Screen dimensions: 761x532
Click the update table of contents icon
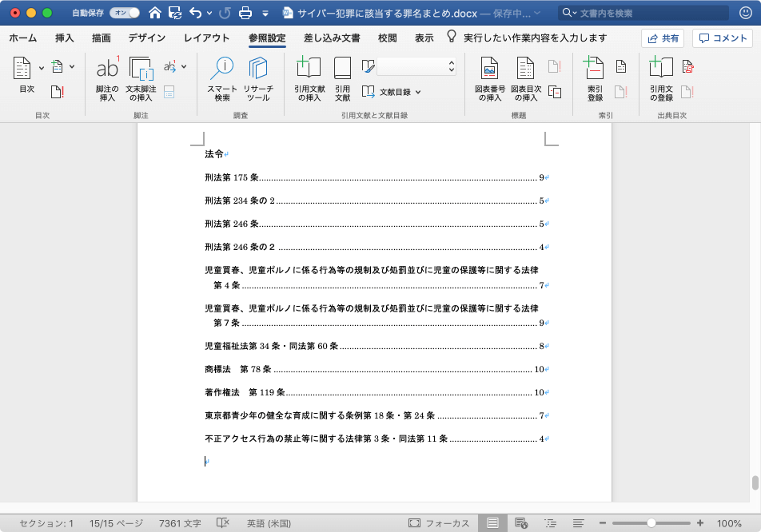pos(58,92)
